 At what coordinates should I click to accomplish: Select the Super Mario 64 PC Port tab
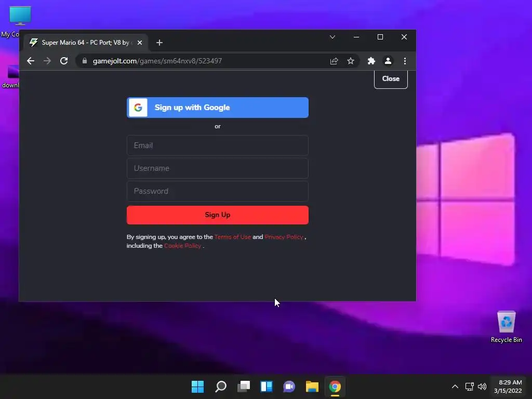coord(86,43)
